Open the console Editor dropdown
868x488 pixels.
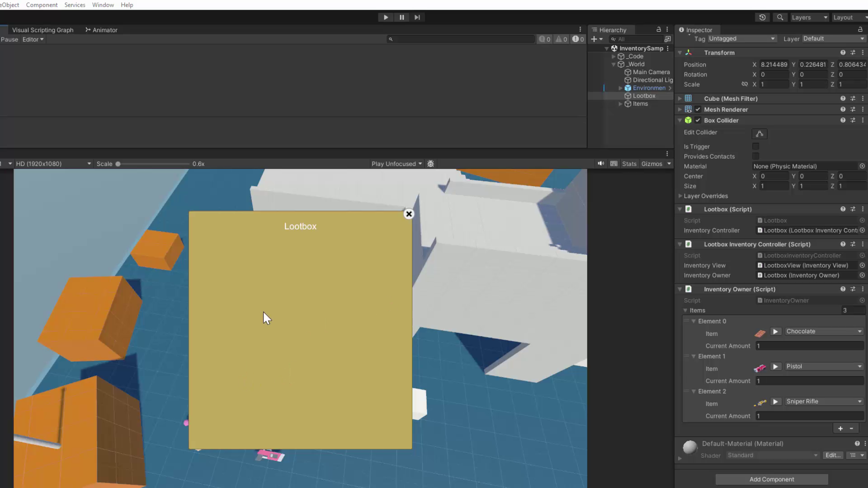click(33, 39)
